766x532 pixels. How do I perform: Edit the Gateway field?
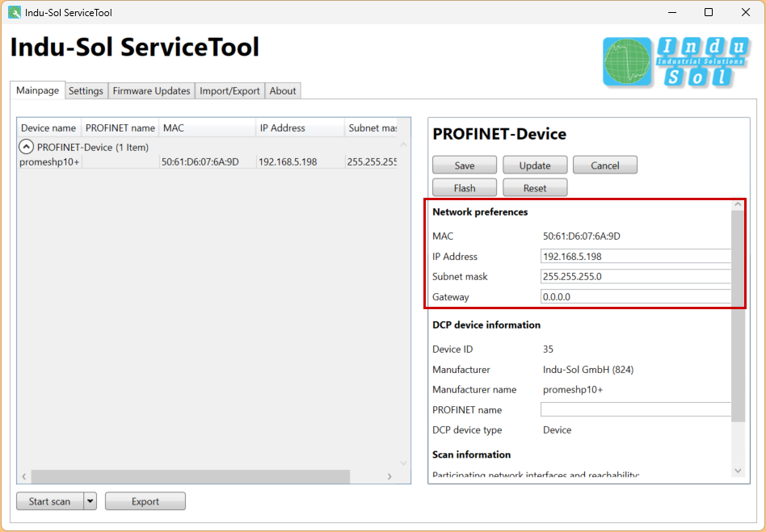tap(636, 297)
